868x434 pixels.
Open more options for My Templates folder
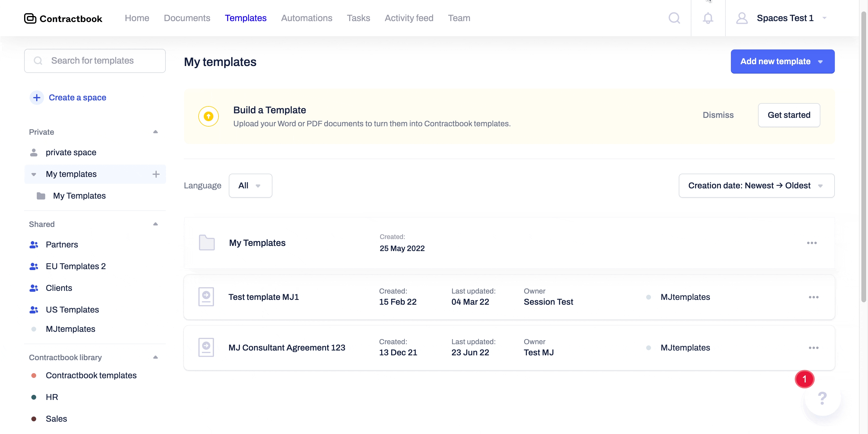pos(812,243)
